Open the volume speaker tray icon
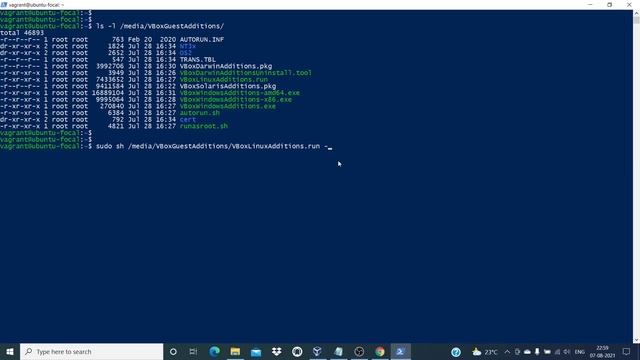 click(567, 352)
